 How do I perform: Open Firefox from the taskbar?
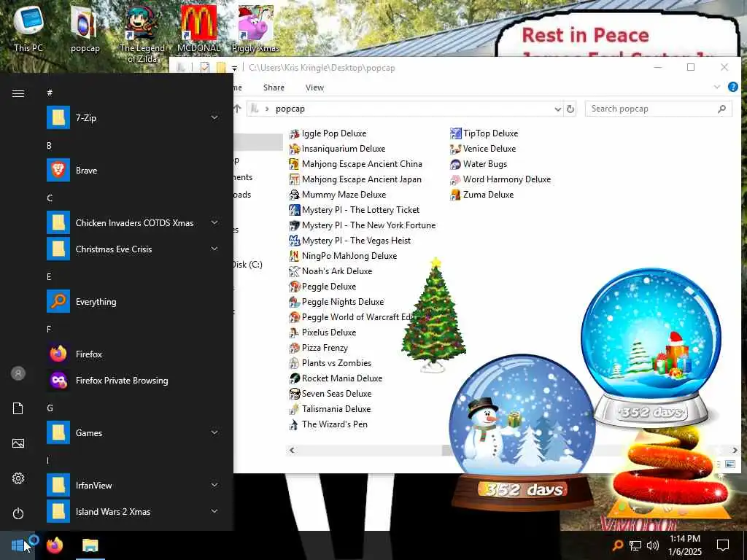55,545
